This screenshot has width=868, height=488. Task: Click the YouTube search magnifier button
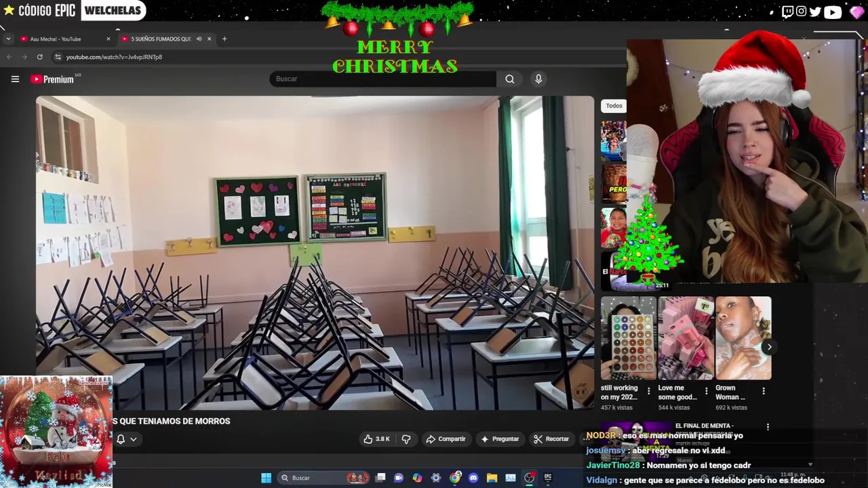[x=510, y=79]
